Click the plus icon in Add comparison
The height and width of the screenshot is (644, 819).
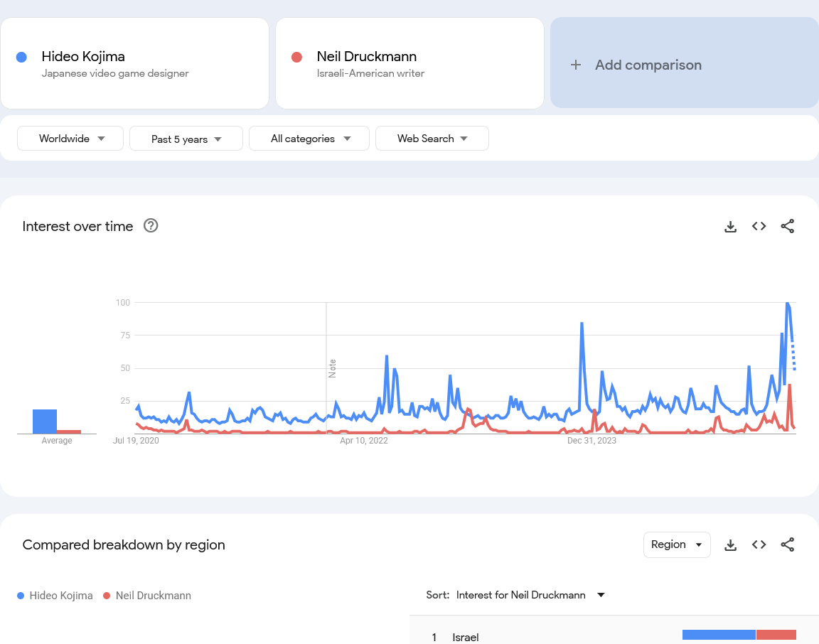[x=576, y=65]
